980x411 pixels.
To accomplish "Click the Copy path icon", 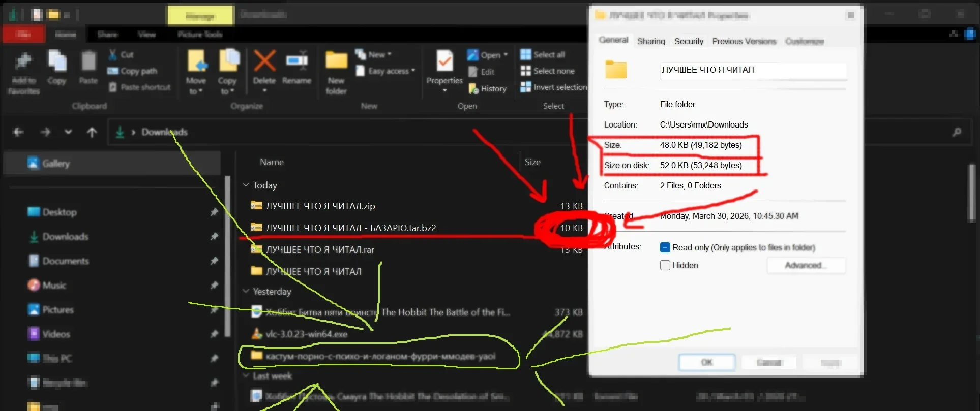I will pos(113,71).
